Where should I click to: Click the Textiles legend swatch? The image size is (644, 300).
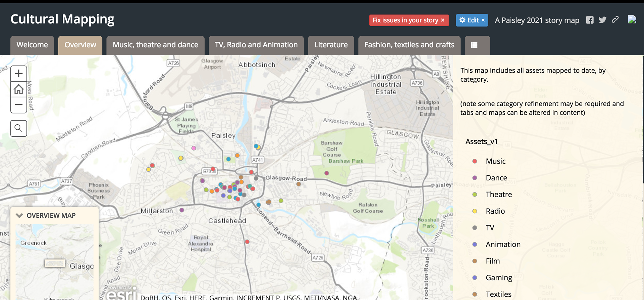(x=475, y=294)
